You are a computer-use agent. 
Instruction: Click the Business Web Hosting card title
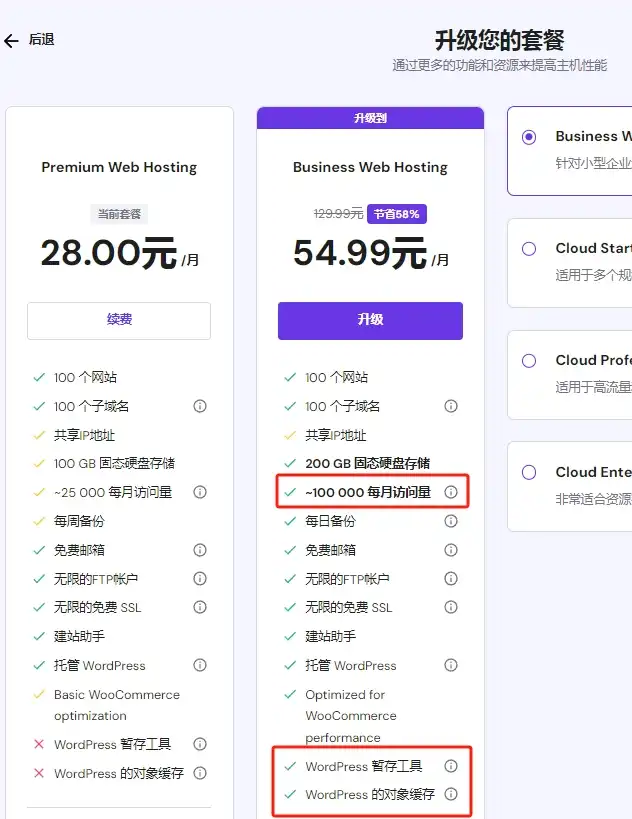pyautogui.click(x=370, y=167)
